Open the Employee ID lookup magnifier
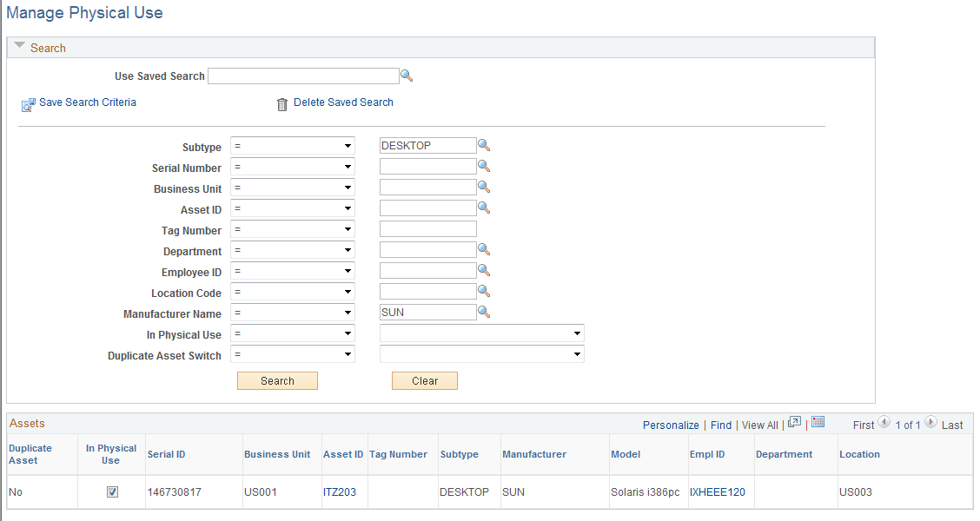Viewport: 980px width, 521px height. coord(484,270)
